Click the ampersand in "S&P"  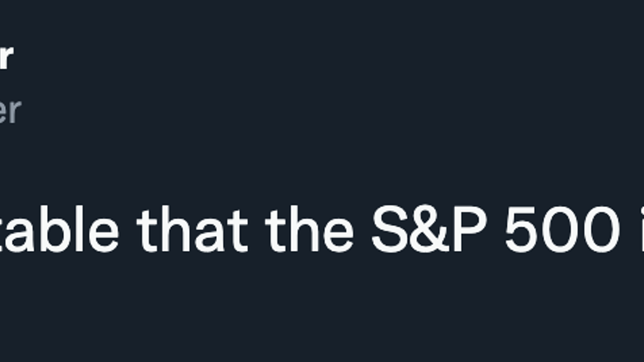429,231
